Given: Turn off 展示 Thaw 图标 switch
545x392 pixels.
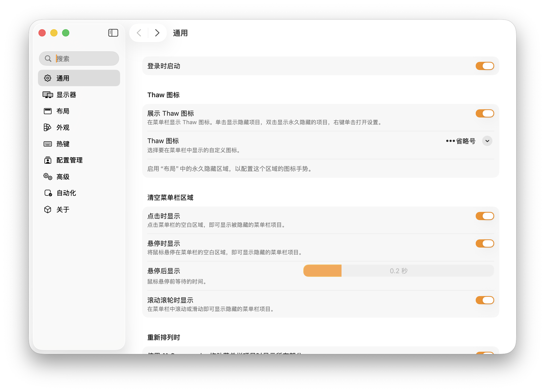Looking at the screenshot, I should coord(485,113).
